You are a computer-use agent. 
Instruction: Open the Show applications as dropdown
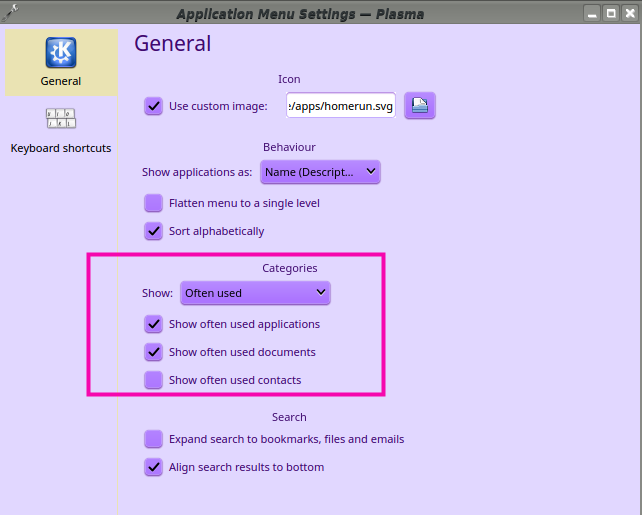[320, 172]
